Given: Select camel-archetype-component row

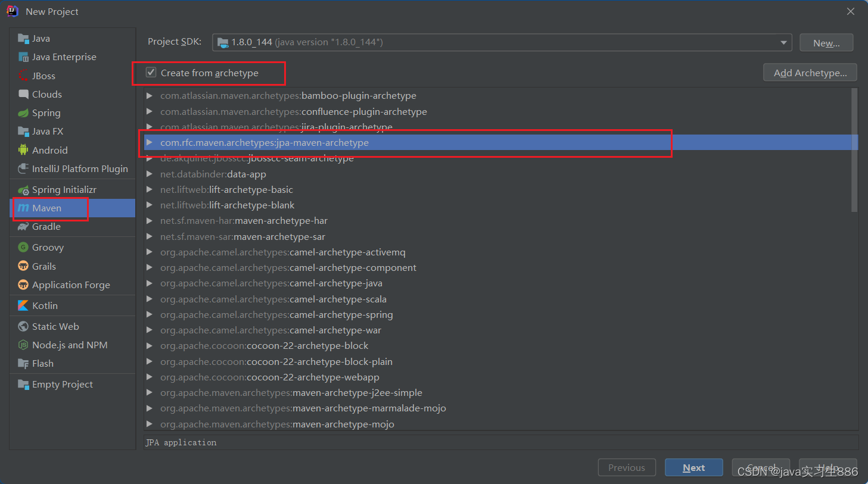Looking at the screenshot, I should coord(497,267).
